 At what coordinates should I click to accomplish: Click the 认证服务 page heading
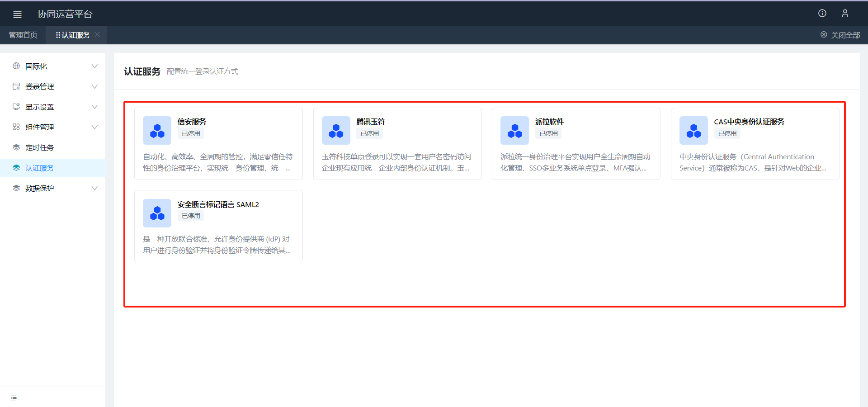[142, 71]
